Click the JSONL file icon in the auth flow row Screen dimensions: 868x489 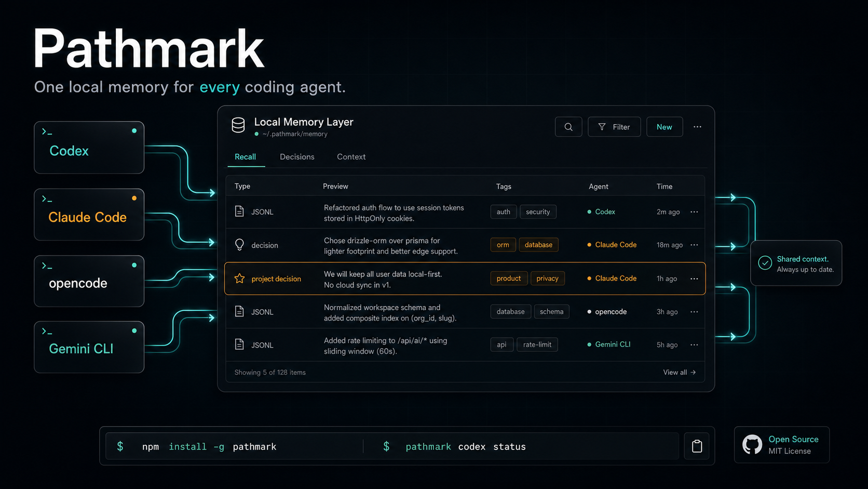[239, 212]
